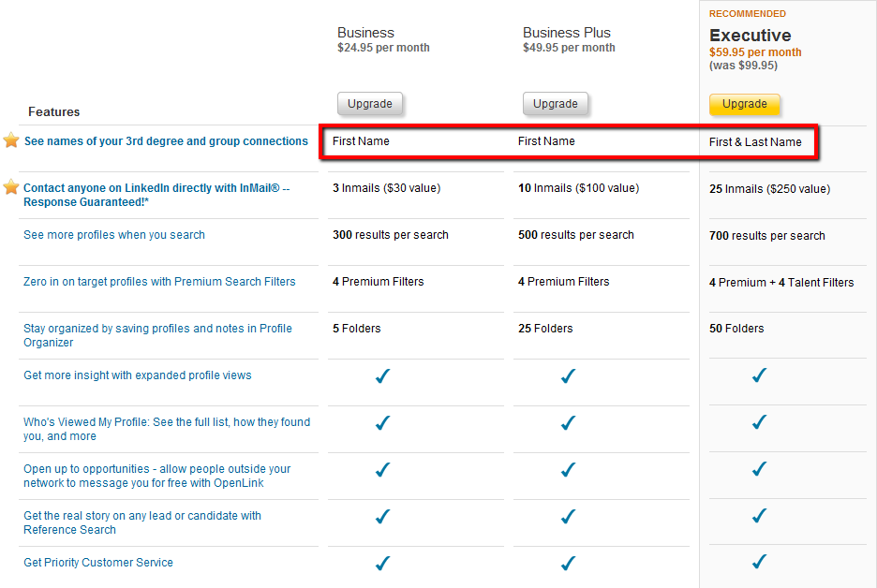Click the Executive checkmark for Reference Search
The height and width of the screenshot is (588, 877).
(759, 515)
